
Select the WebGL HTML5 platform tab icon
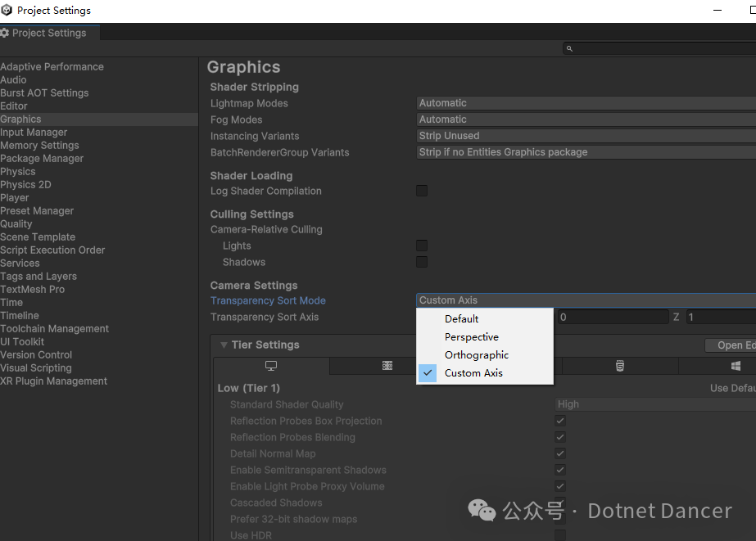620,366
